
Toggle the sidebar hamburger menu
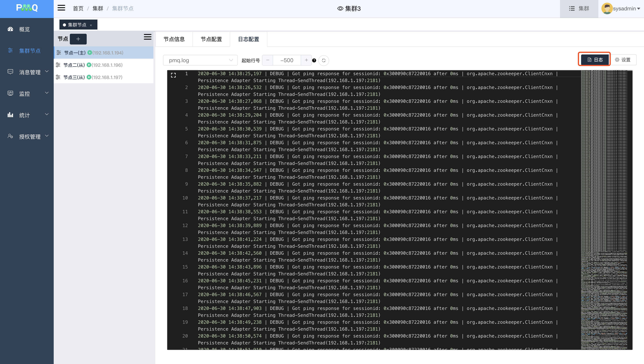coord(61,8)
